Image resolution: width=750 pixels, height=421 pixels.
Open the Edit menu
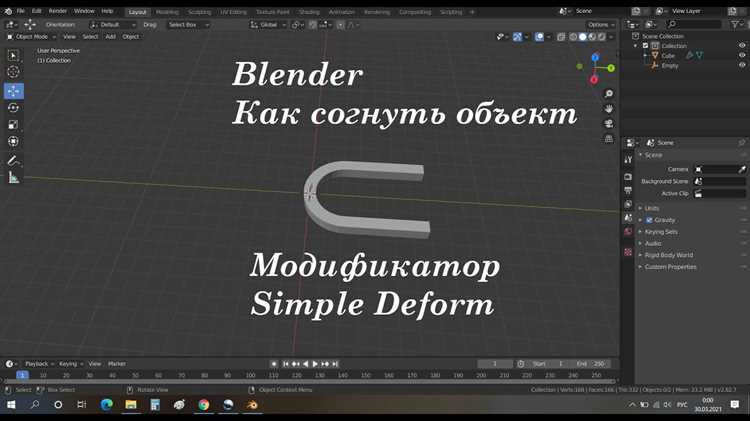37,11
